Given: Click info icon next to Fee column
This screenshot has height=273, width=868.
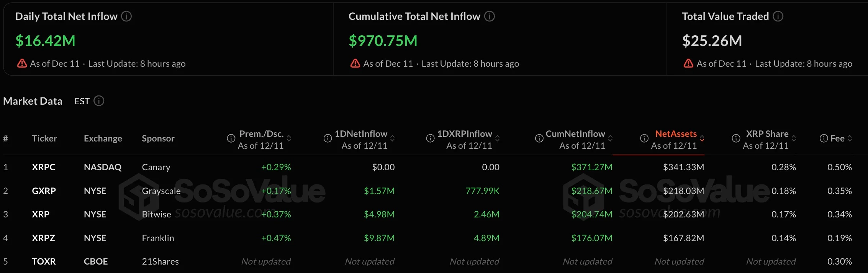Looking at the screenshot, I should [x=824, y=138].
